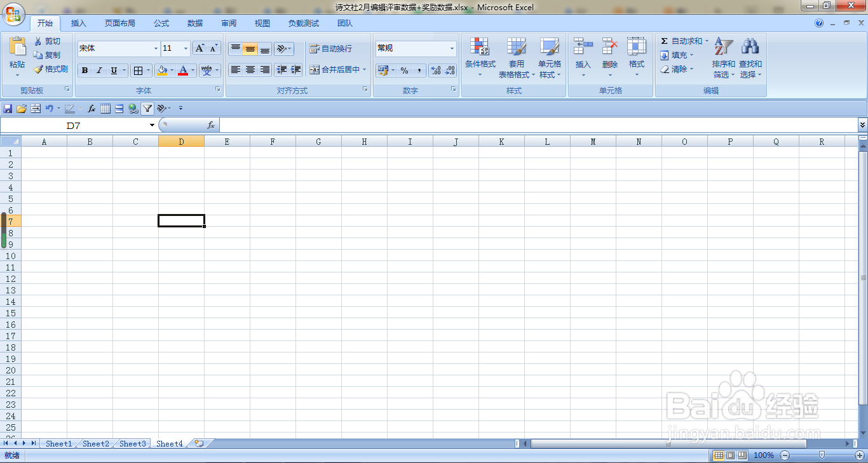Toggle center horizontal alignment
Image resolution: width=868 pixels, height=463 pixels.
coord(250,70)
